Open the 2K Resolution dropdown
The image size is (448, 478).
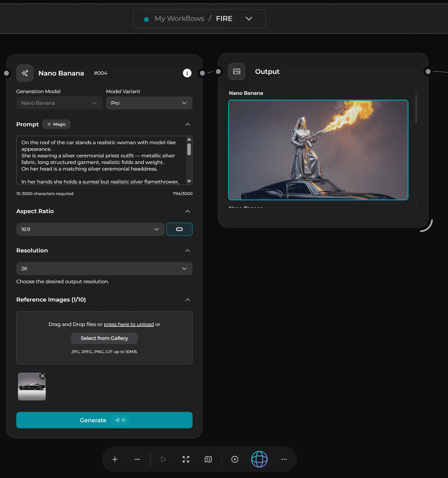104,268
